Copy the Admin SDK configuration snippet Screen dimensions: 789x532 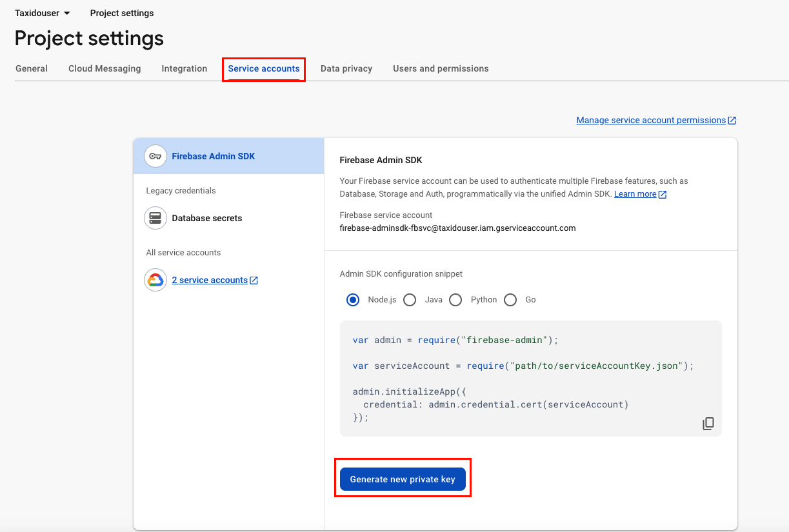(708, 424)
